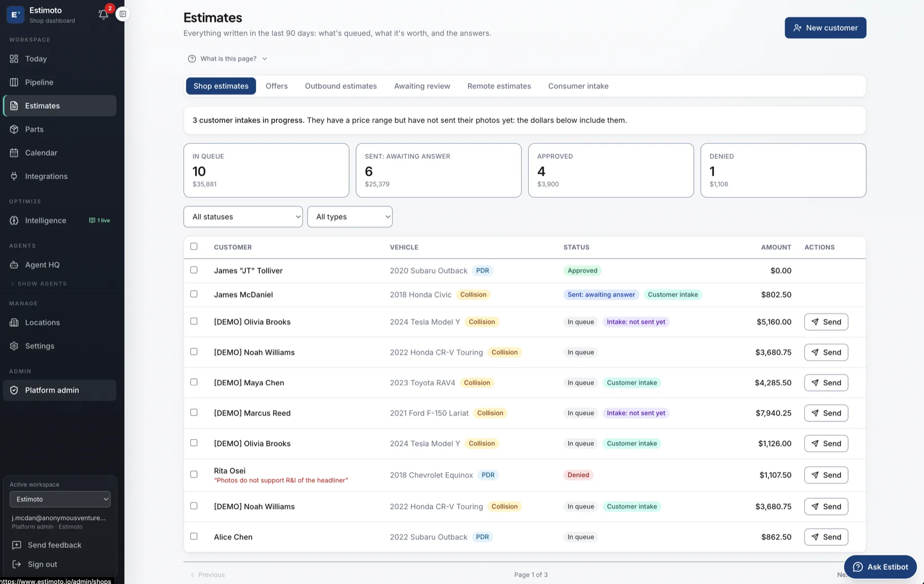Screen dimensions: 924x584
Task: Click the Estimoto logo icon
Action: [15, 14]
